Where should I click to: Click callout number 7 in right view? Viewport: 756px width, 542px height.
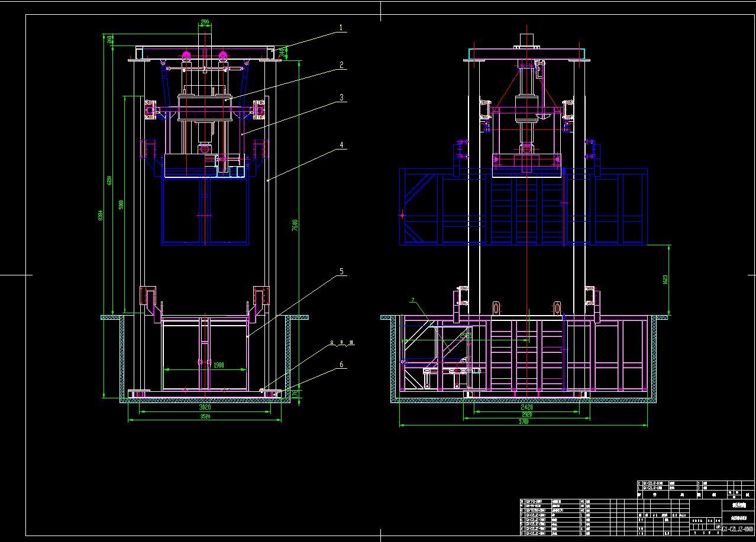tap(413, 300)
